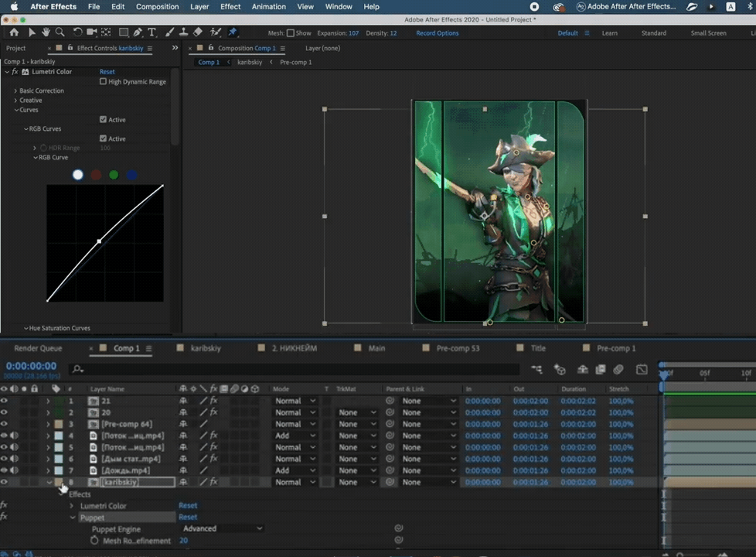Toggle Frame Blending icon in timeline
Viewport: 756px width, 557px height.
(x=601, y=370)
